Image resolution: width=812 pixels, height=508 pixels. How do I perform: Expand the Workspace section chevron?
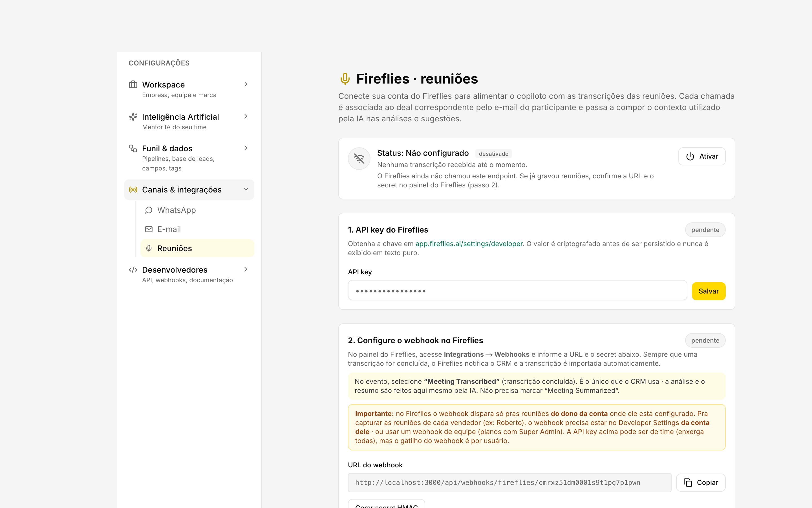click(246, 84)
